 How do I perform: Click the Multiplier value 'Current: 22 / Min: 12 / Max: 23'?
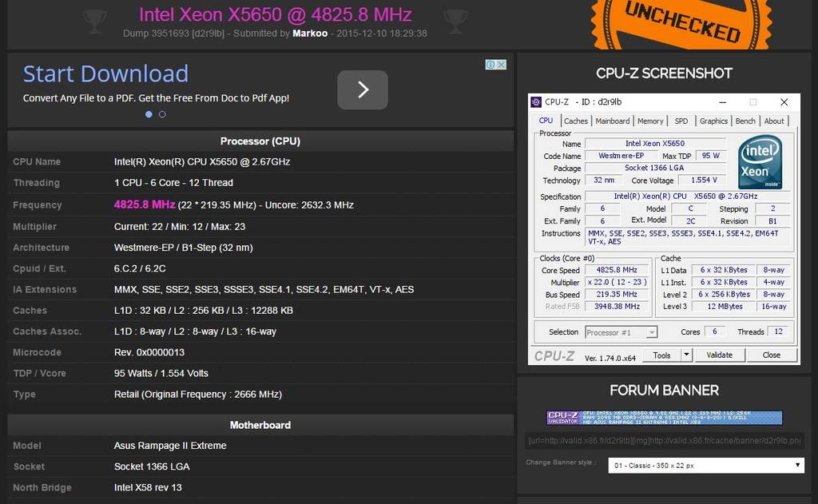[x=180, y=226]
